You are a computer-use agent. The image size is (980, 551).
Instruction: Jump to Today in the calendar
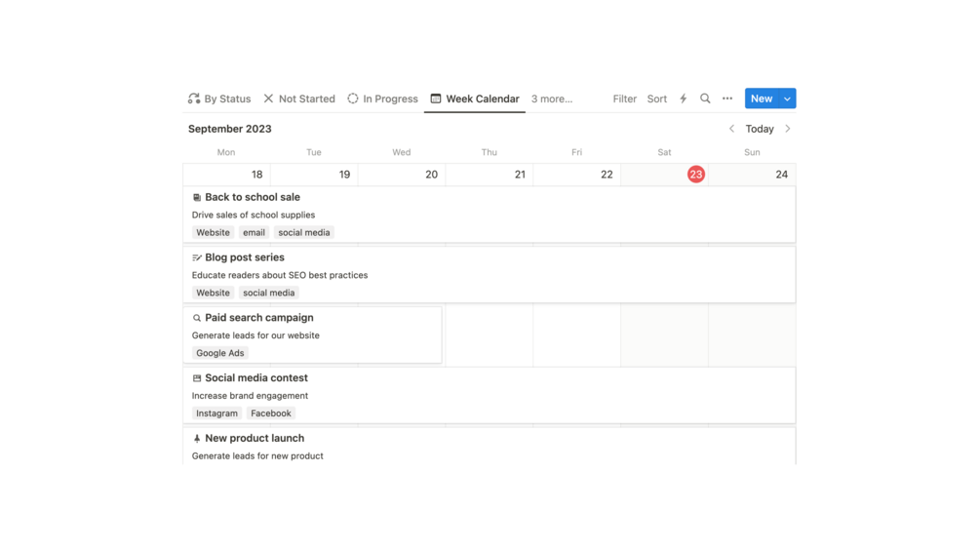click(760, 129)
